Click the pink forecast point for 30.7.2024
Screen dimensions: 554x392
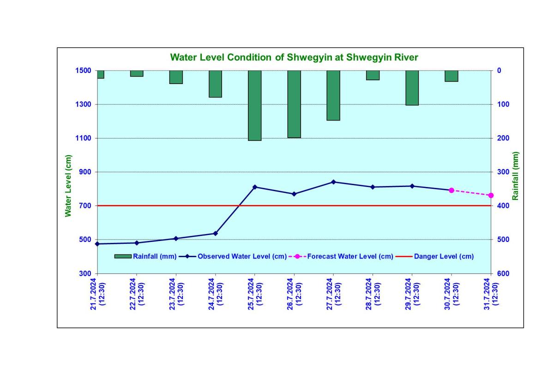(452, 190)
